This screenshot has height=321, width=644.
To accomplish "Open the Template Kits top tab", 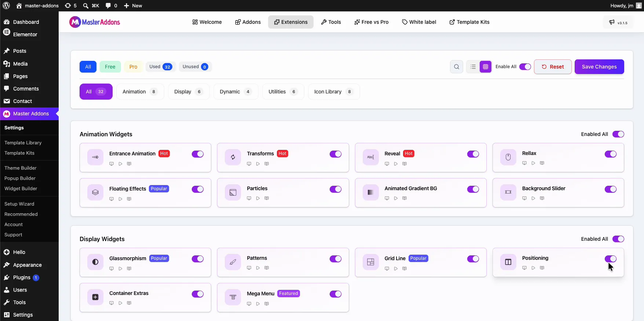I will 469,22.
